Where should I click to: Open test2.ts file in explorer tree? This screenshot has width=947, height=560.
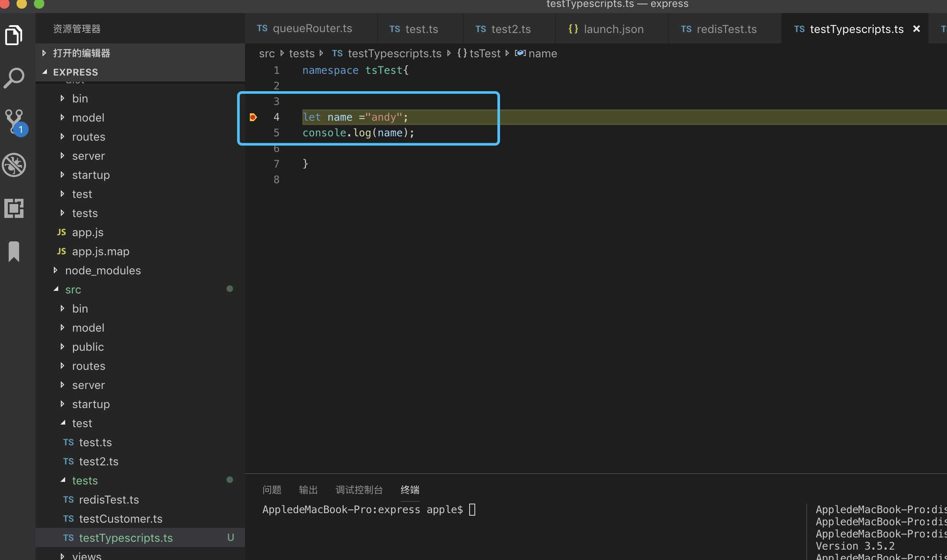point(140,461)
